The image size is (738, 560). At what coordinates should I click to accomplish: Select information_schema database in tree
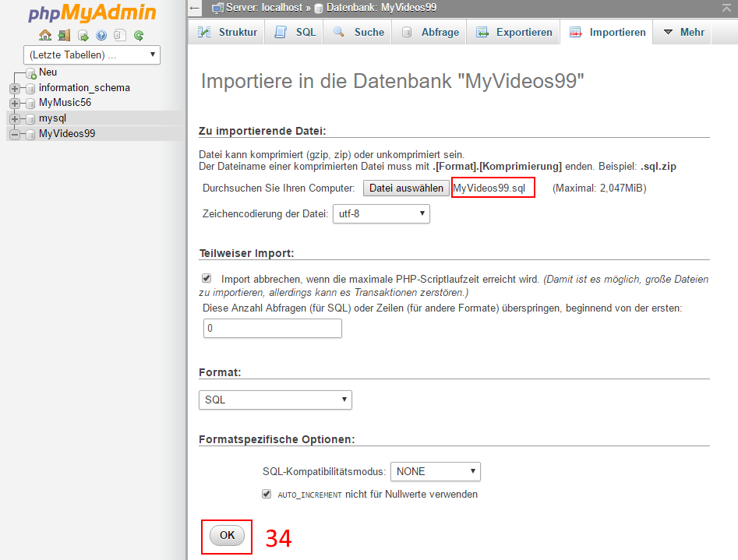(x=84, y=87)
